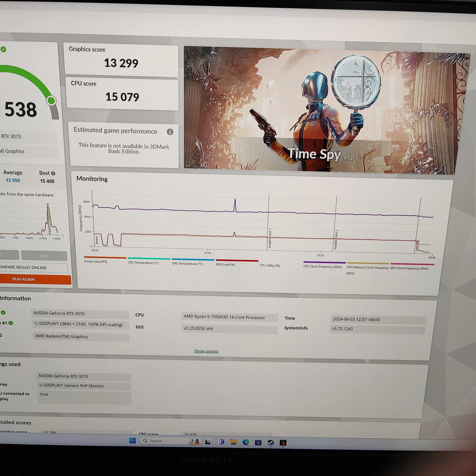
Task: Click green checkmark beside NVIDIA GeForce RTX 3070
Action: (x=3, y=313)
